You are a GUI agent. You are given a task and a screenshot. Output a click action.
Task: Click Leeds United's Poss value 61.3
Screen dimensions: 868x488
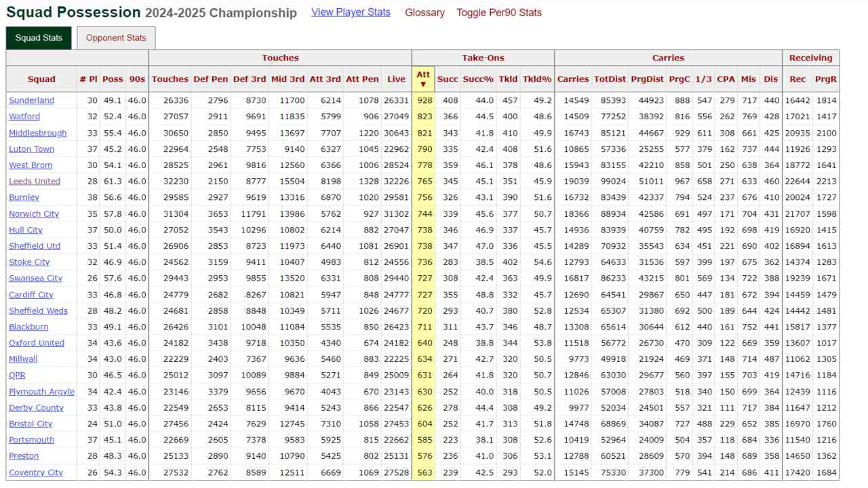click(x=113, y=181)
